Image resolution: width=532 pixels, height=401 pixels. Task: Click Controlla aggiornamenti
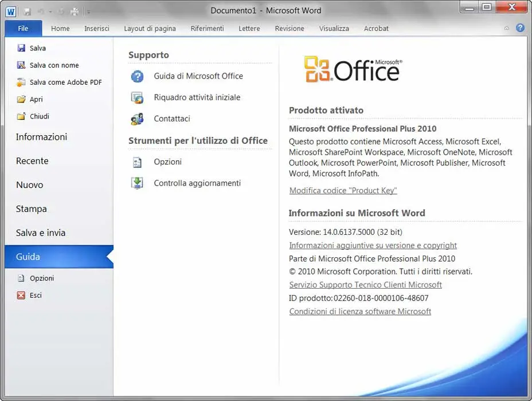click(197, 183)
